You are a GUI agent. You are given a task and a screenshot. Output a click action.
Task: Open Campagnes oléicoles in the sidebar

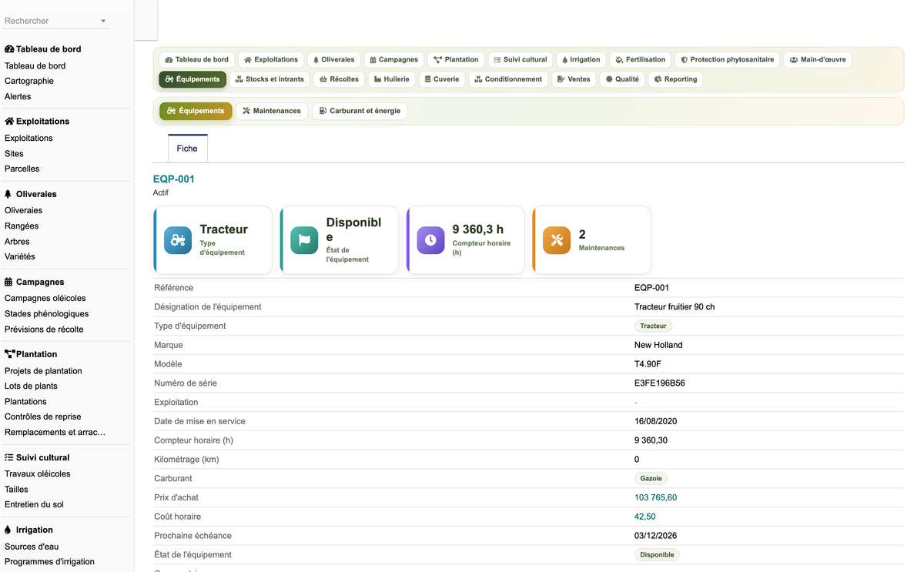pyautogui.click(x=45, y=298)
